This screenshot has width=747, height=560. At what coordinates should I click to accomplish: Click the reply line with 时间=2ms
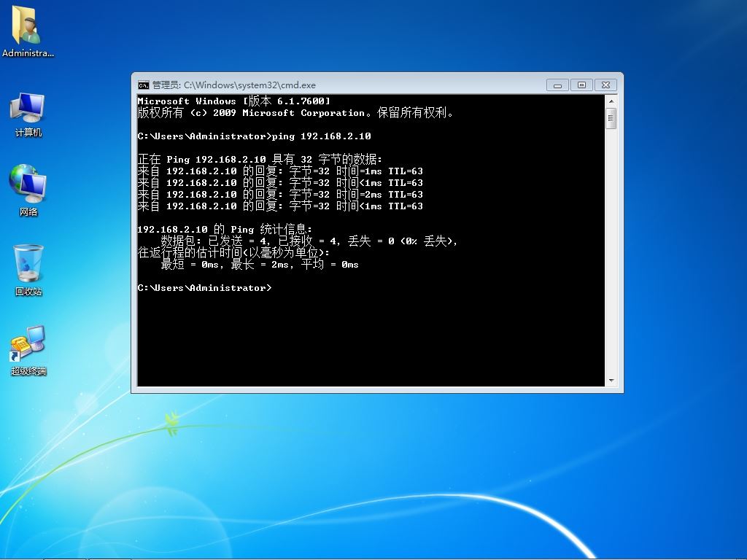click(x=280, y=194)
